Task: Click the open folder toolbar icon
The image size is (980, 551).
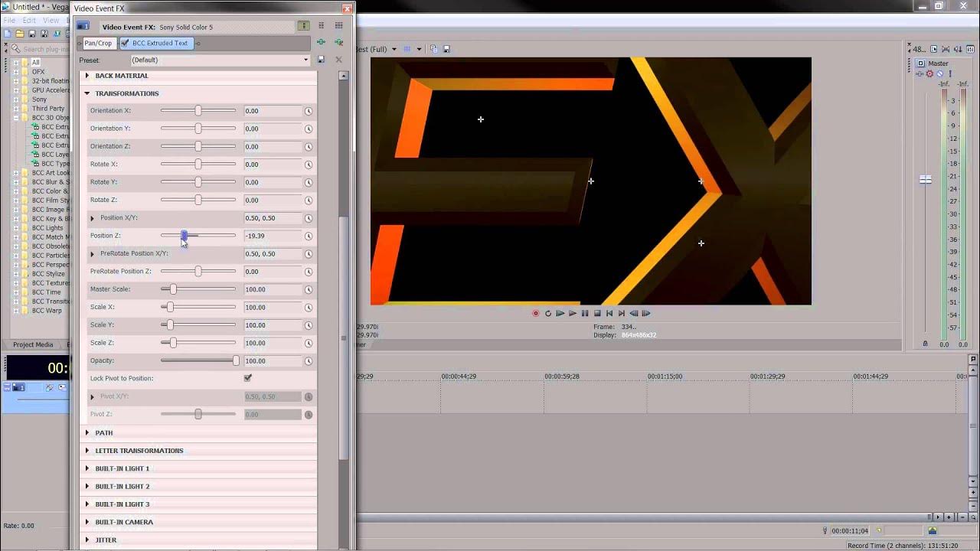Action: 20,34
